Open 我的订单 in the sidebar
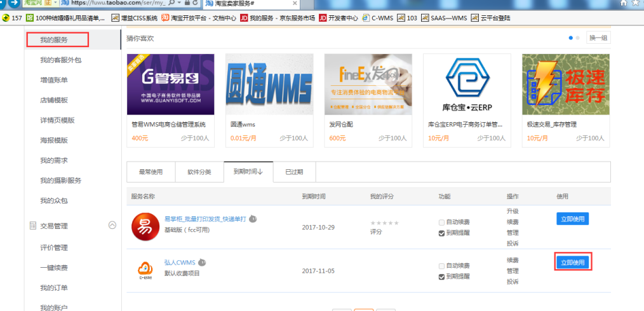Screen dimensions: 644x311 click(54, 287)
